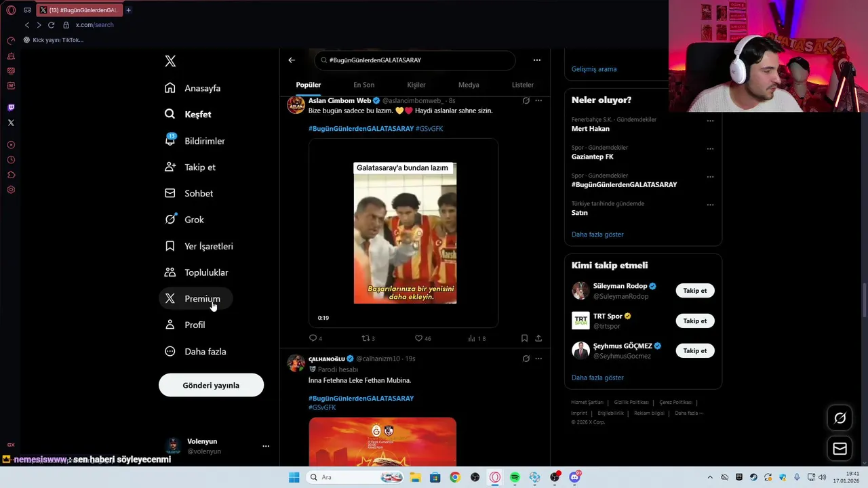The height and width of the screenshot is (488, 868).
Task: Open more menu on Aslan Cimbom post
Action: click(x=538, y=100)
